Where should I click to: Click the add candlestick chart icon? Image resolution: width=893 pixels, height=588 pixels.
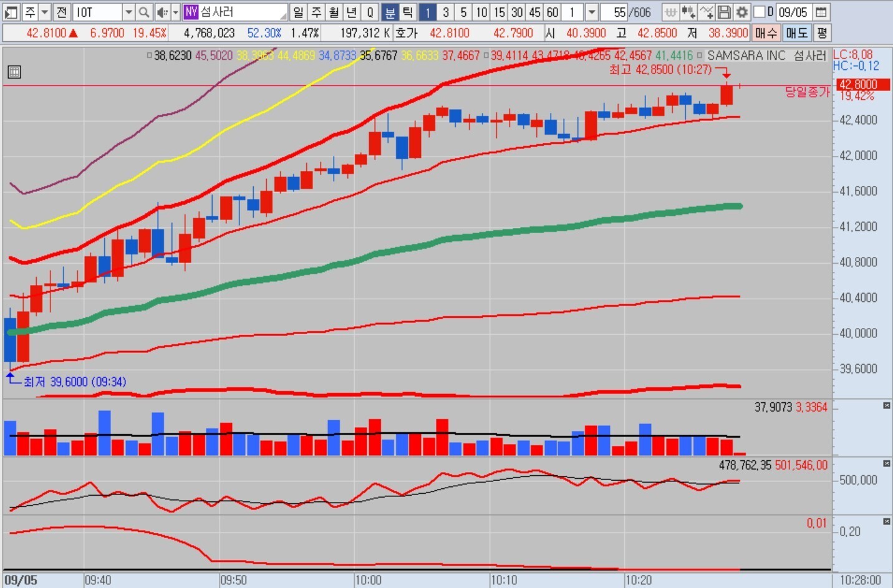(688, 12)
